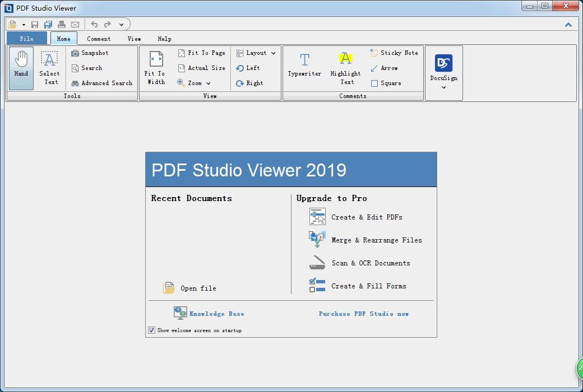The height and width of the screenshot is (392, 583).
Task: Open the quick access toolbar customize dropdown
Action: tap(121, 25)
